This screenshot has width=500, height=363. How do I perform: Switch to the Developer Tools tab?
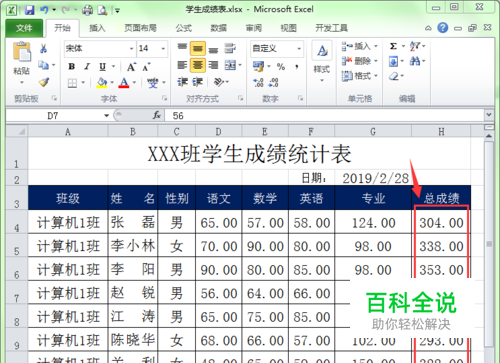tap(331, 28)
